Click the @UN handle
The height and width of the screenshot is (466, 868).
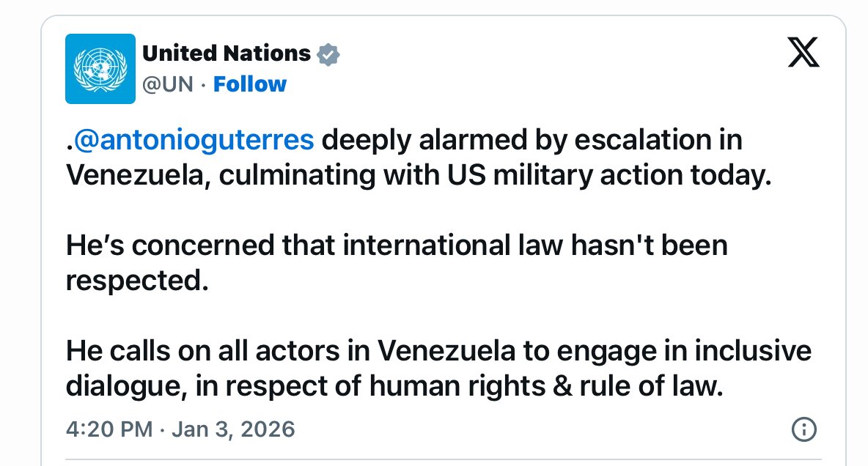coord(167,84)
